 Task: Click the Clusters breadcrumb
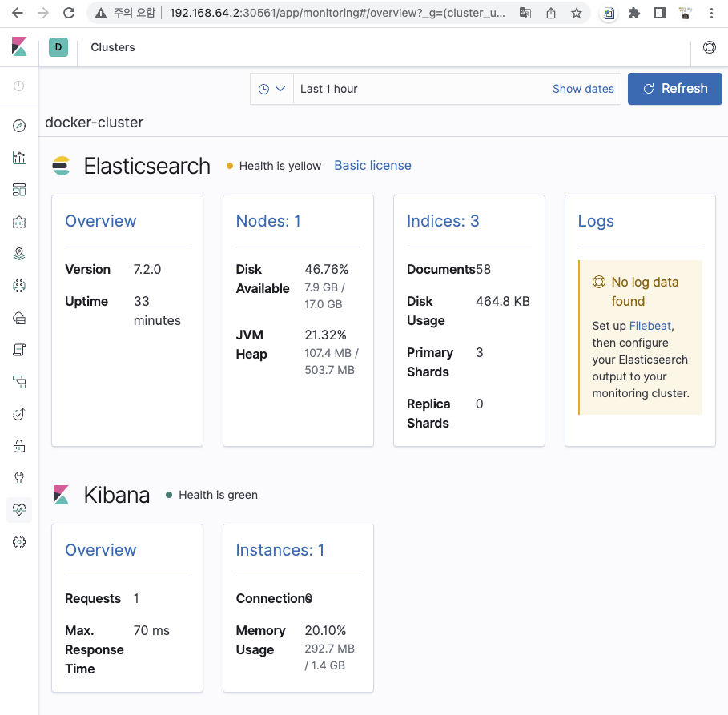click(x=113, y=47)
